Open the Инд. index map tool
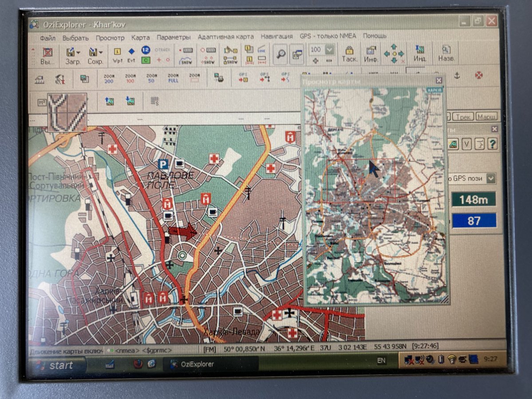Screen dimensions: 532x399 (x=420, y=54)
